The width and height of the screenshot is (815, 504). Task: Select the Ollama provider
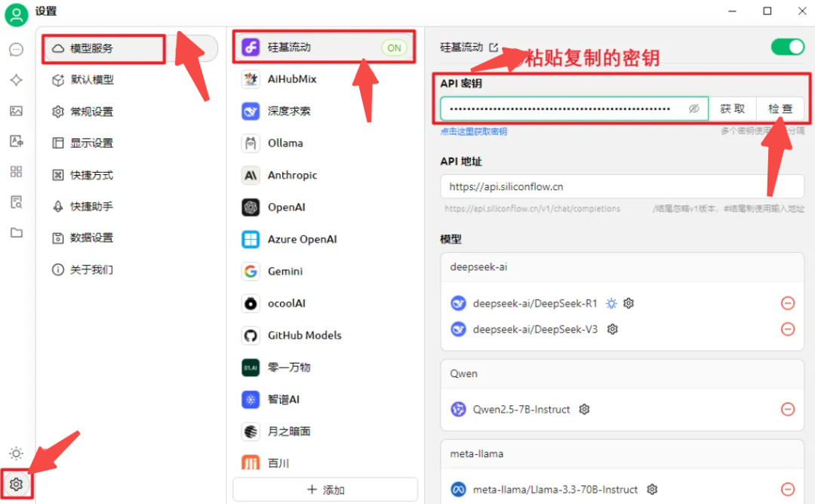point(324,143)
